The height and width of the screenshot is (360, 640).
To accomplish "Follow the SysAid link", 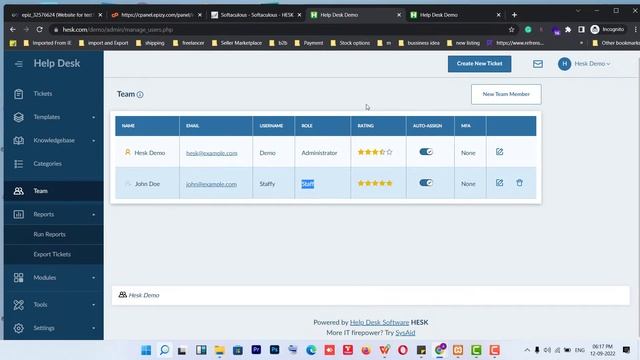I will (405, 333).
